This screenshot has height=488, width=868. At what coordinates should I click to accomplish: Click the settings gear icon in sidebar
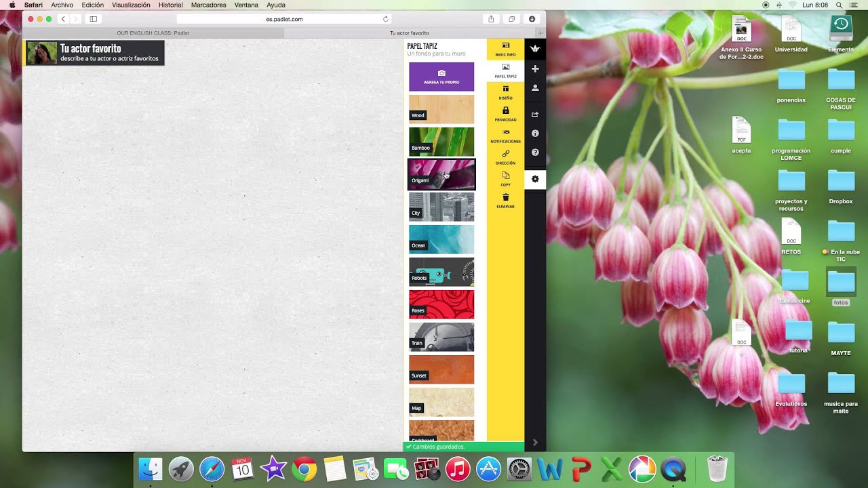point(535,179)
